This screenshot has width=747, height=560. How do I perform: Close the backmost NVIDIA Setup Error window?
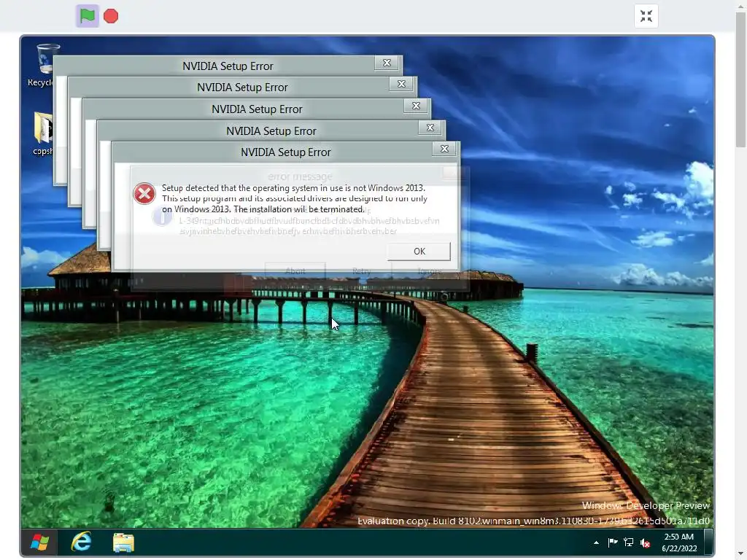(387, 63)
